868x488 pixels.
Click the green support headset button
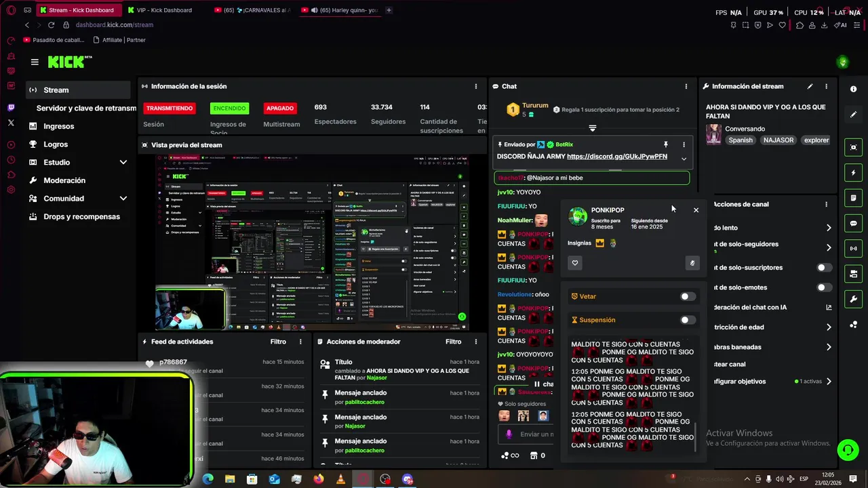point(847,449)
